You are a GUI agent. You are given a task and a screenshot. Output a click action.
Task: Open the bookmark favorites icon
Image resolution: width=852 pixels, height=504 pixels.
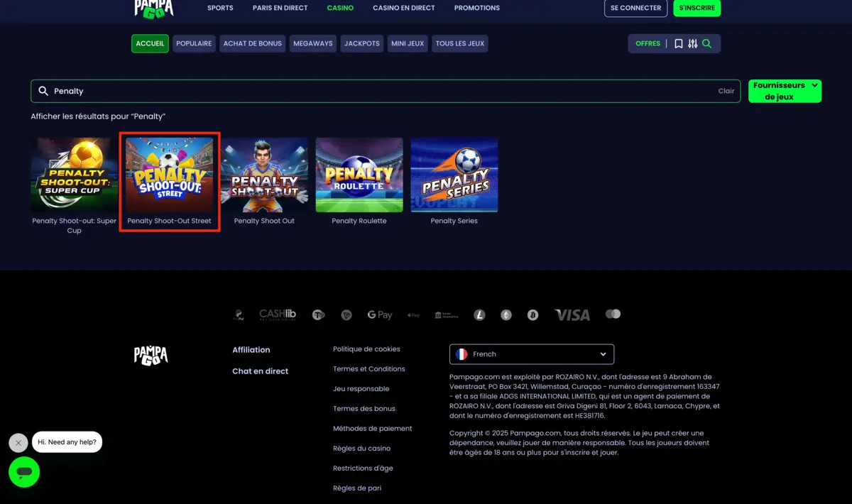pos(679,44)
